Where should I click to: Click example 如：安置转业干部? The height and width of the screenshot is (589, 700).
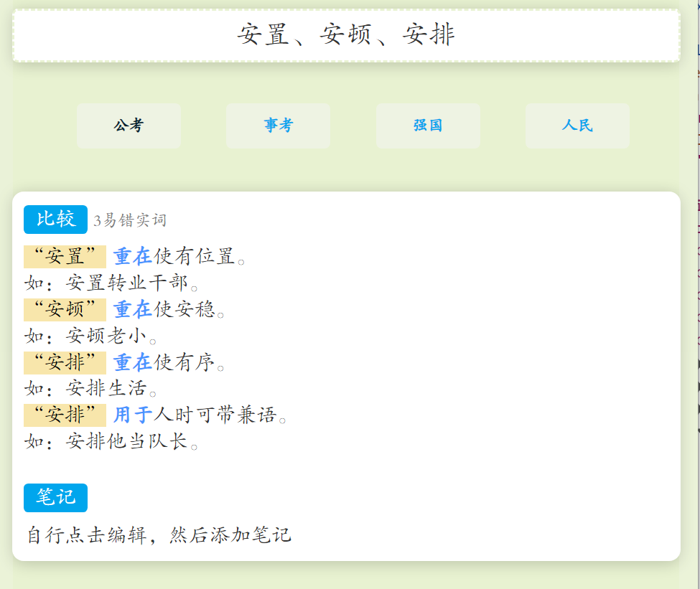coord(111,283)
